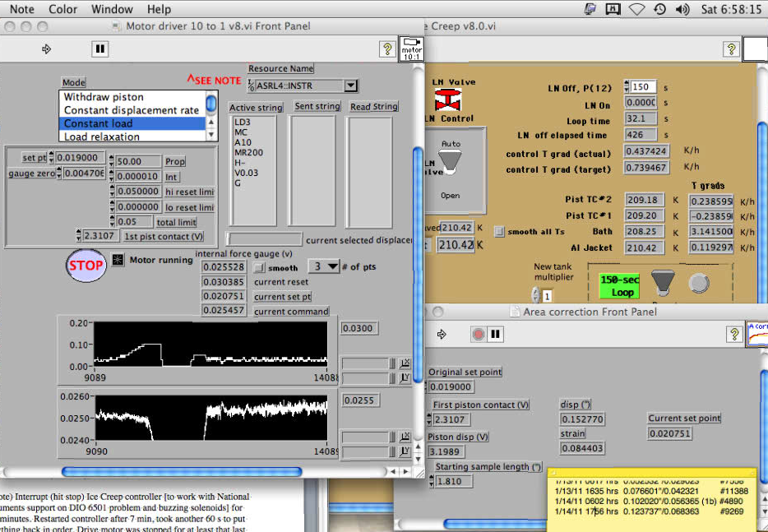Screen dimensions: 768x532
Task: Open the Help menu
Action: [159, 9]
